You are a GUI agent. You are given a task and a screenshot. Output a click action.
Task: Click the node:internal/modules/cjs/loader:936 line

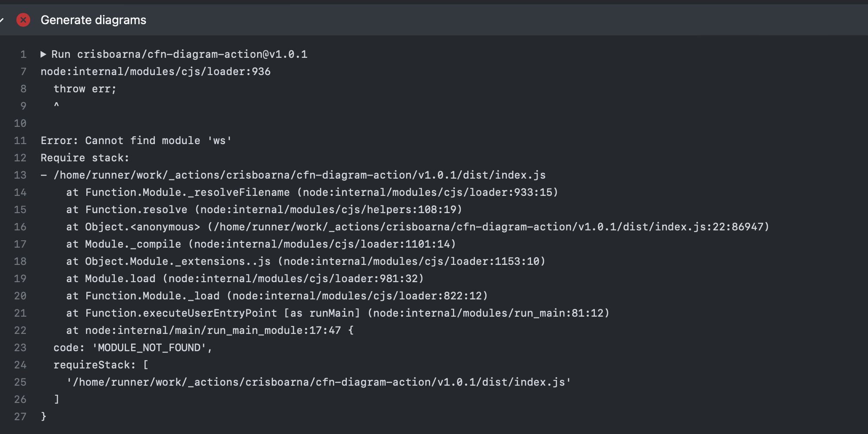click(156, 71)
